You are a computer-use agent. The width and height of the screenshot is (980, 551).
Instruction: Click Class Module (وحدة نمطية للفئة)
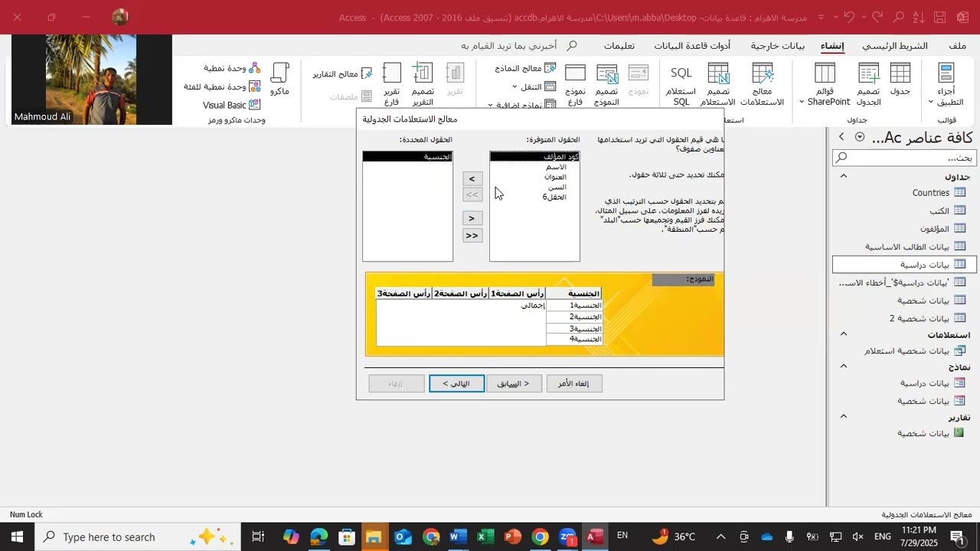(222, 86)
